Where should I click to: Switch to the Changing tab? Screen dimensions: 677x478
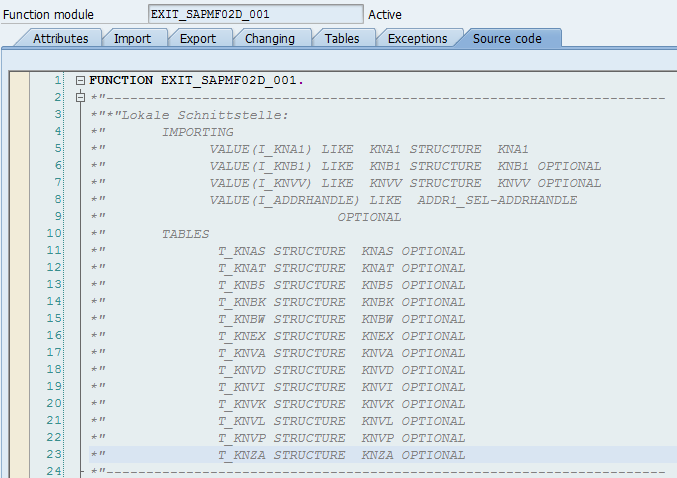(270, 38)
